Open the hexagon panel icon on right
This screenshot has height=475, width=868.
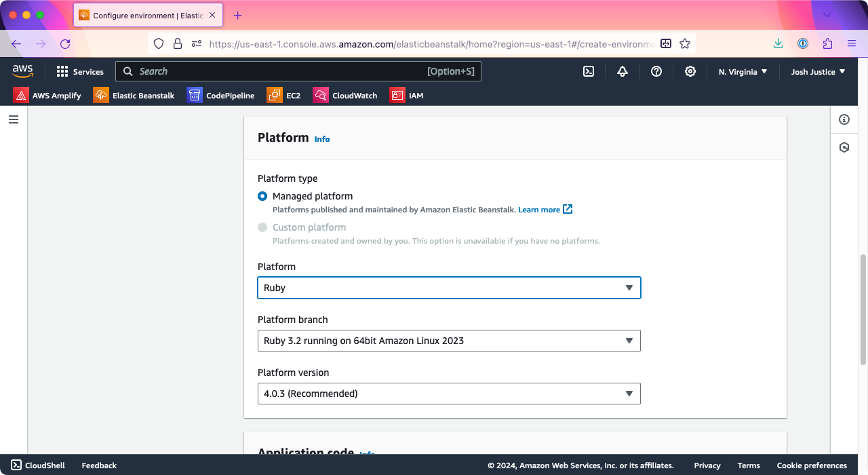tap(844, 147)
